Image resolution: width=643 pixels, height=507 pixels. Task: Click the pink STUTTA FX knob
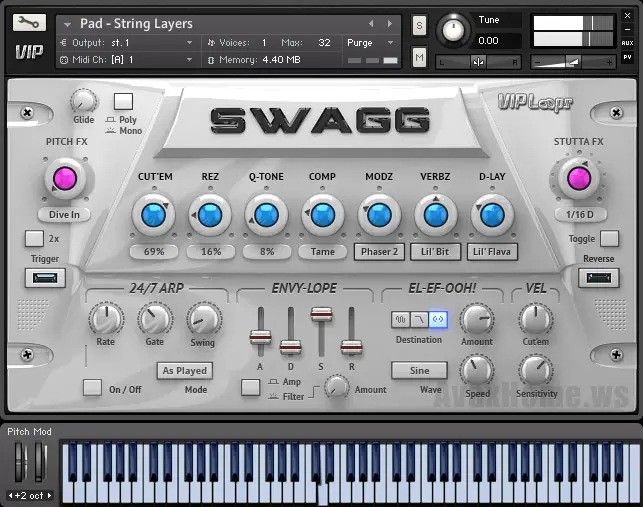(x=579, y=178)
